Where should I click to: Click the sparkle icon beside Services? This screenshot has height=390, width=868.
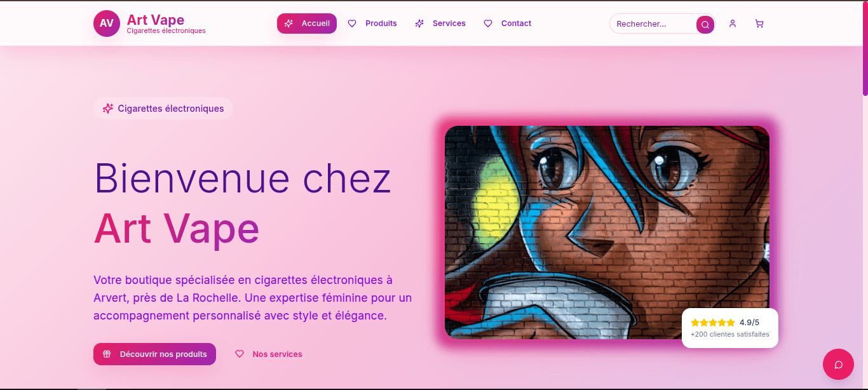point(419,24)
